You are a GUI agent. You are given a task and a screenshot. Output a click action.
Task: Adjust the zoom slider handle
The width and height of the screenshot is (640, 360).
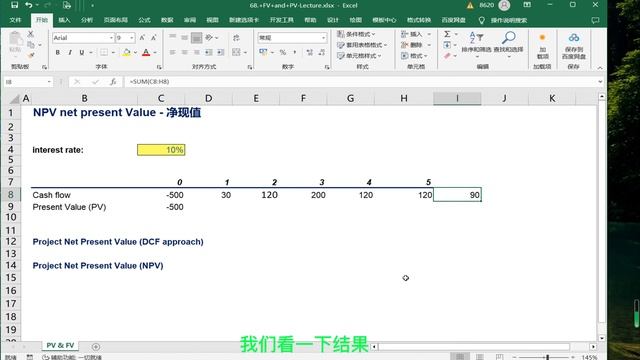[x=547, y=357]
